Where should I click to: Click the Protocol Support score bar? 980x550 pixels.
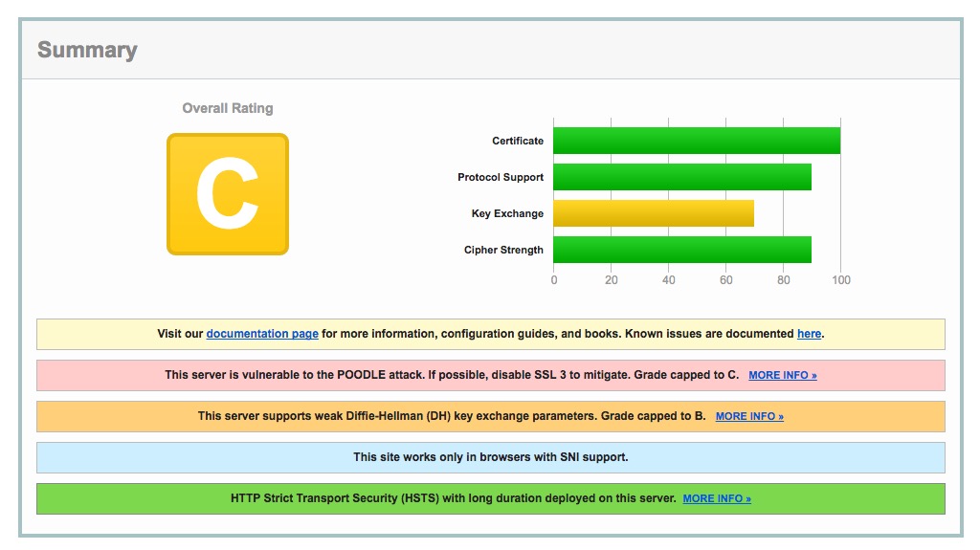682,177
